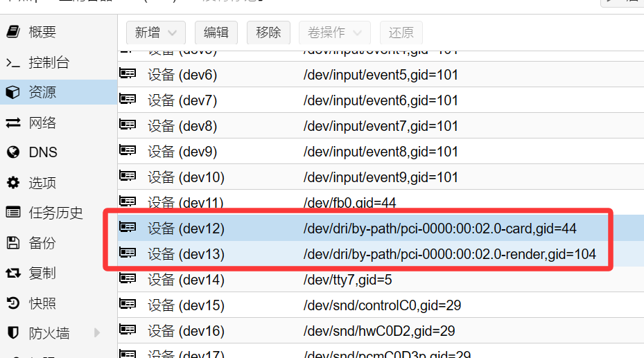This screenshot has height=358, width=644.
Task: Click the device icon in dev15 row
Action: point(128,305)
